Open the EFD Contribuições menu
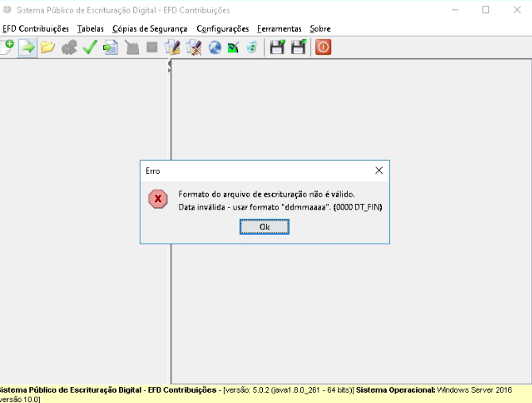 point(36,29)
